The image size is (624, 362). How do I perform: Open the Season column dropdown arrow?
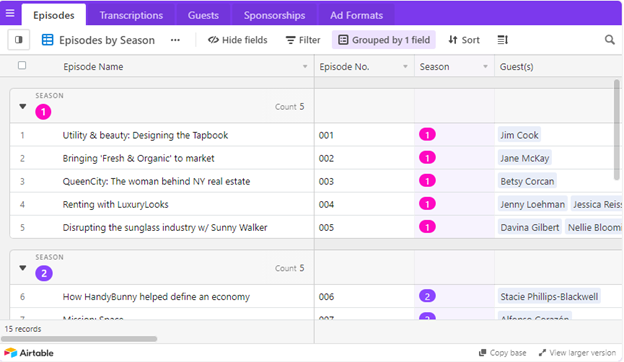click(x=485, y=66)
